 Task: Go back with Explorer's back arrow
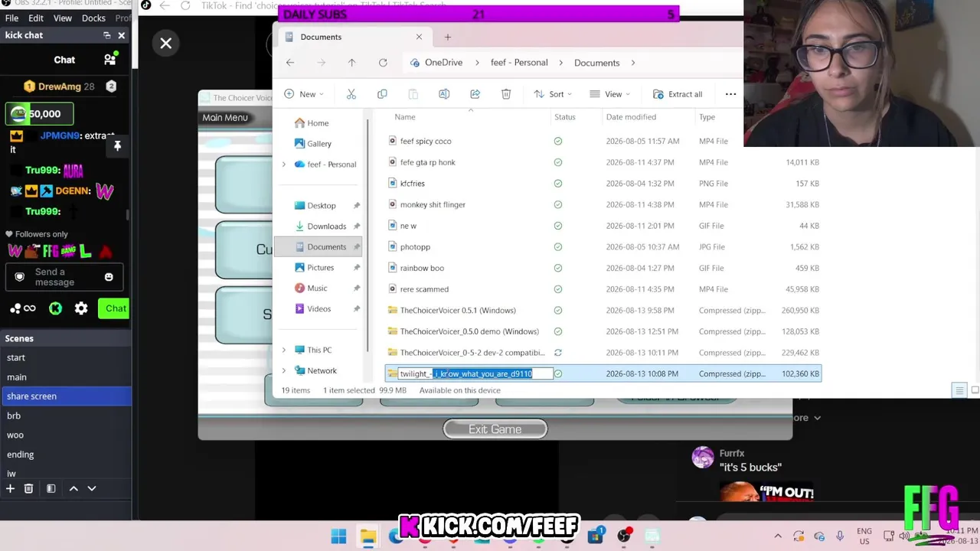pos(290,63)
